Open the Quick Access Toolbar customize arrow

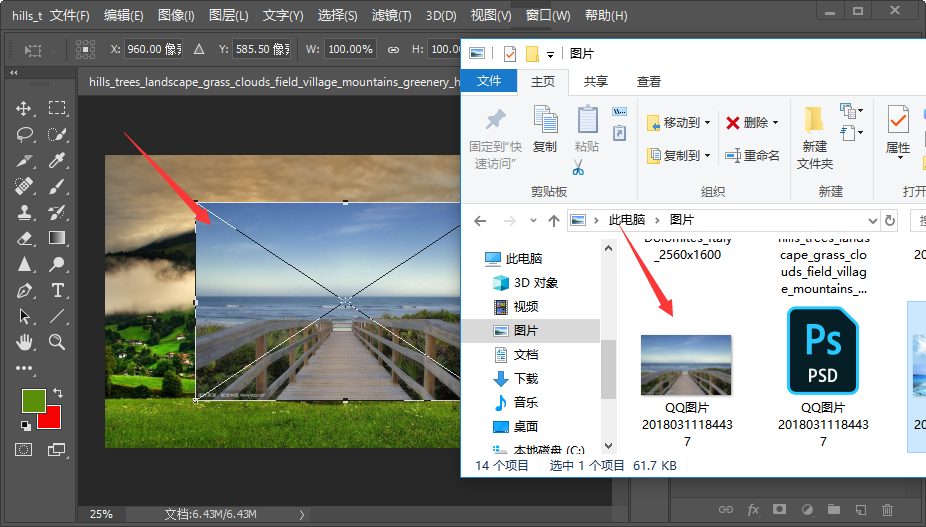[550, 54]
